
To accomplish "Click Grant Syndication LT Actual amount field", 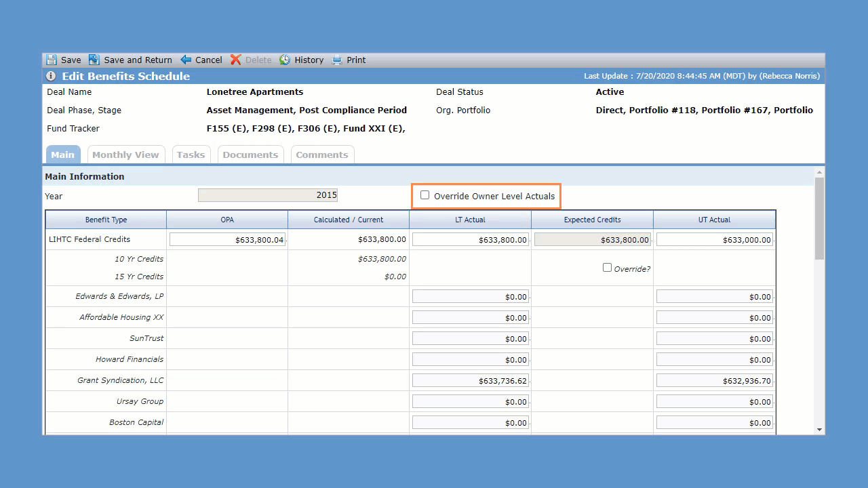I will 471,381.
